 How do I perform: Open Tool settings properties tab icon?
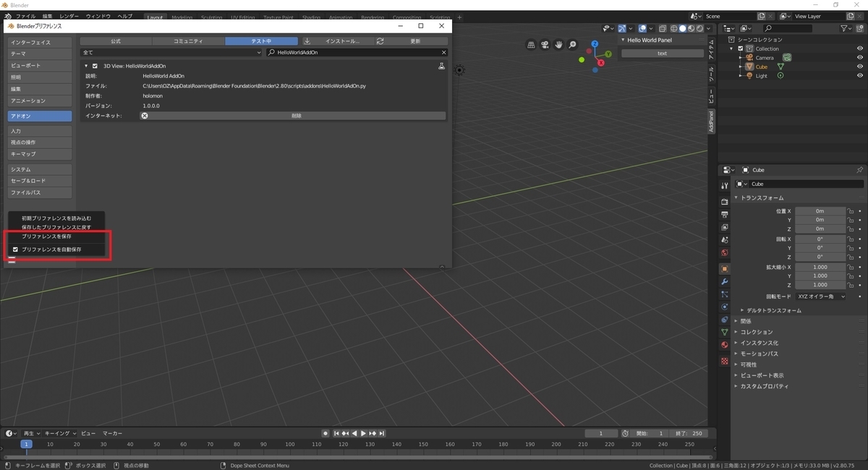725,186
